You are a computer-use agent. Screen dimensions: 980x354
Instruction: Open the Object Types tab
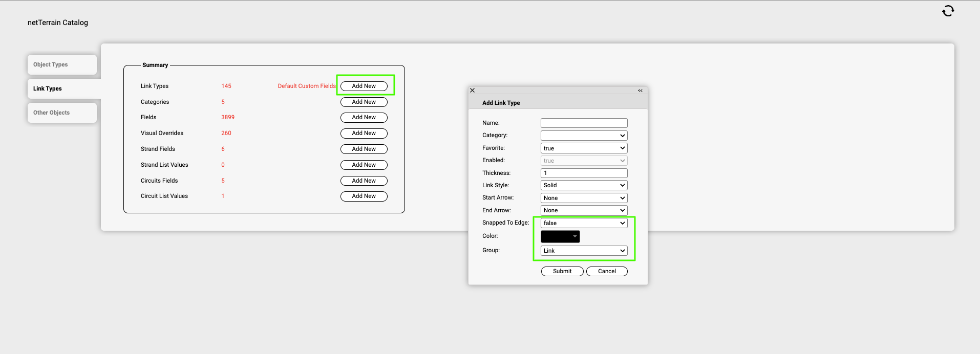[62, 64]
